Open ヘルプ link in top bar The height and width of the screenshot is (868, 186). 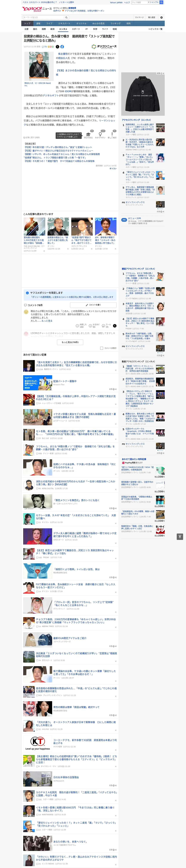127,2
